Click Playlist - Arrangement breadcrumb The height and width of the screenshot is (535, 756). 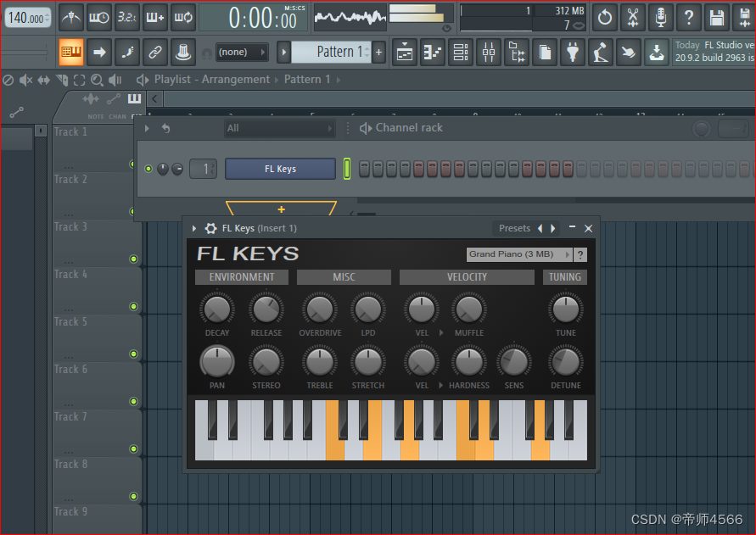(x=211, y=79)
